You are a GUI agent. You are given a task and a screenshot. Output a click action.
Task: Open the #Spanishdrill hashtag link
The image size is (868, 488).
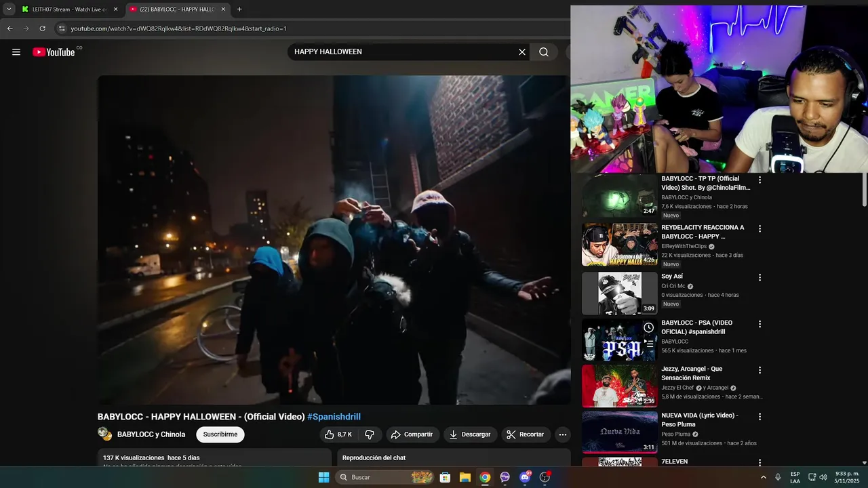point(334,417)
